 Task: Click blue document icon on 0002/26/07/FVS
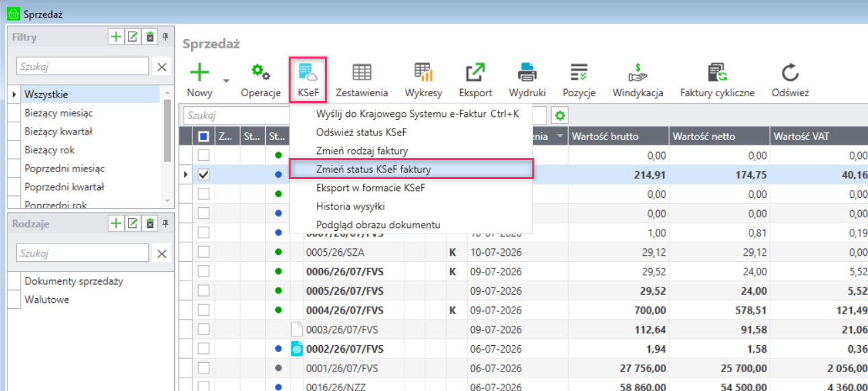coord(296,349)
